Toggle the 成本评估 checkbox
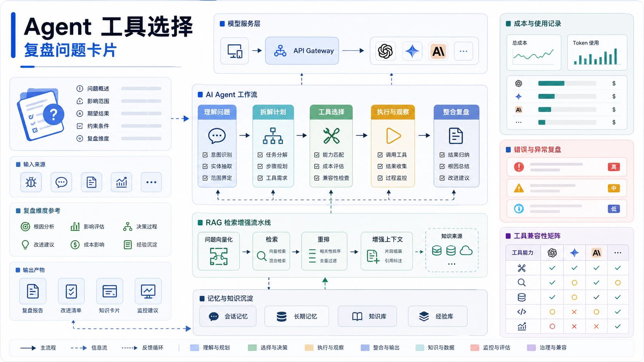The image size is (644, 362). coord(317,166)
